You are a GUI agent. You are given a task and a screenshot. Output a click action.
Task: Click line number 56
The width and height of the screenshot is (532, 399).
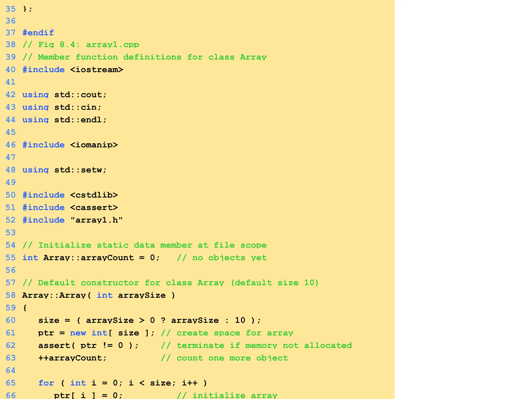point(11,270)
